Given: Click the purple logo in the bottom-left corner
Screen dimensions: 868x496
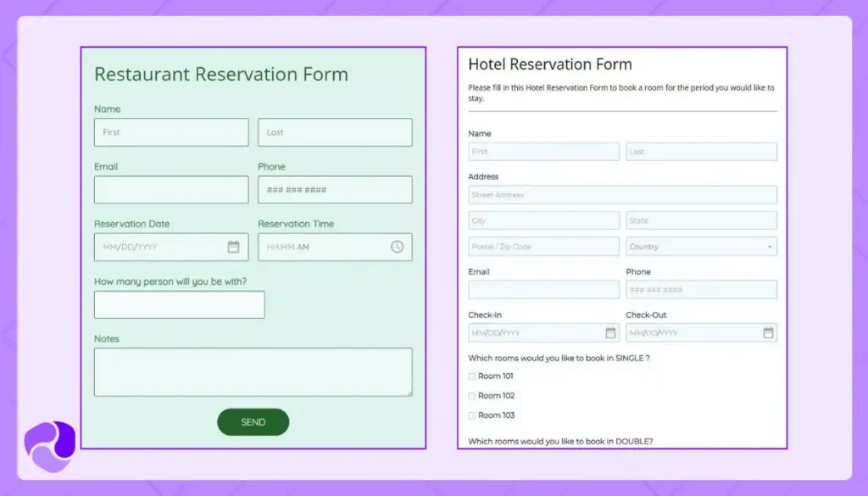Looking at the screenshot, I should point(51,443).
